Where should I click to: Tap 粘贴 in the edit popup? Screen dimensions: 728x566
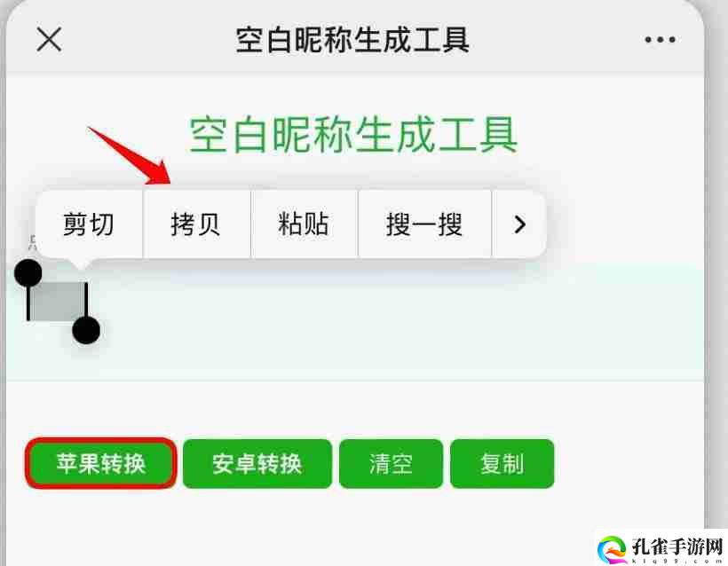(x=304, y=224)
